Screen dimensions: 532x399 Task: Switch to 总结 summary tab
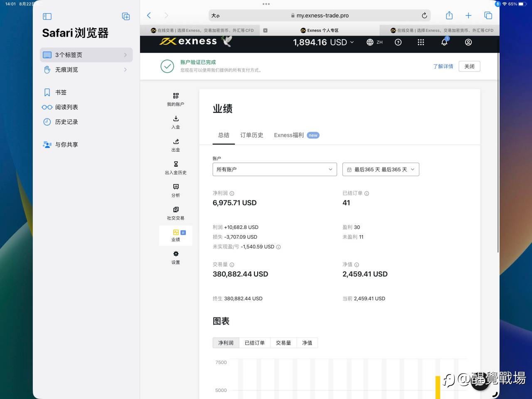click(x=224, y=135)
